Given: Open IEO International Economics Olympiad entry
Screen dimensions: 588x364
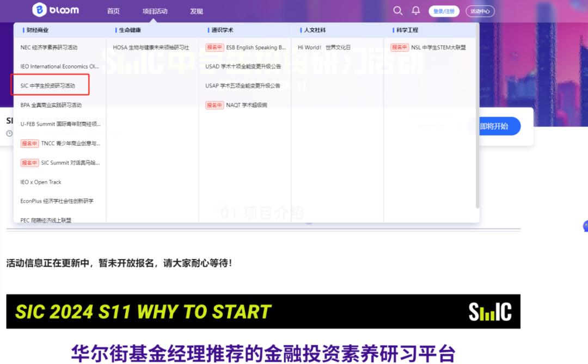Looking at the screenshot, I should [60, 66].
